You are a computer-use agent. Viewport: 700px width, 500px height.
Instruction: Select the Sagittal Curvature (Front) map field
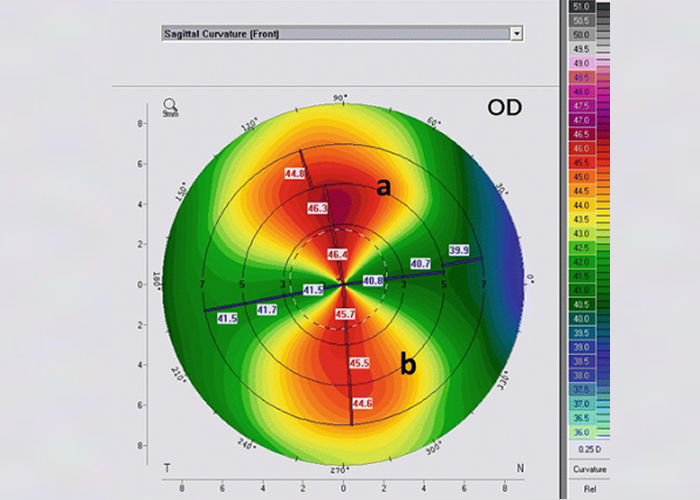pos(335,34)
